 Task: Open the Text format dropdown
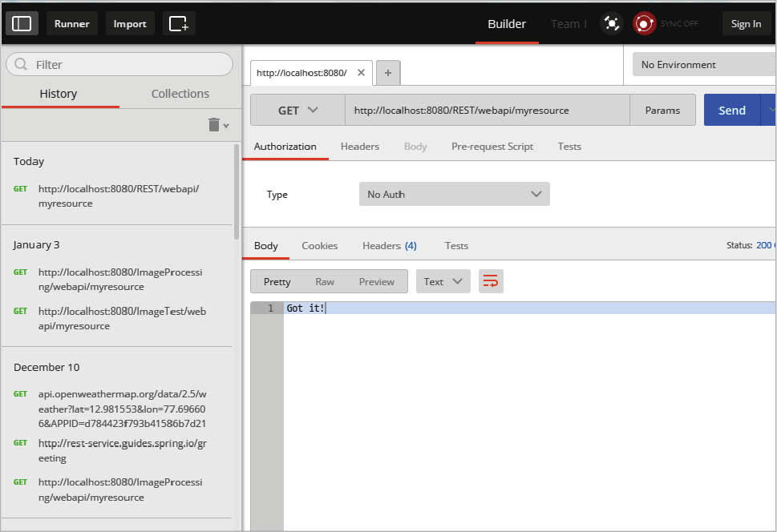point(443,281)
